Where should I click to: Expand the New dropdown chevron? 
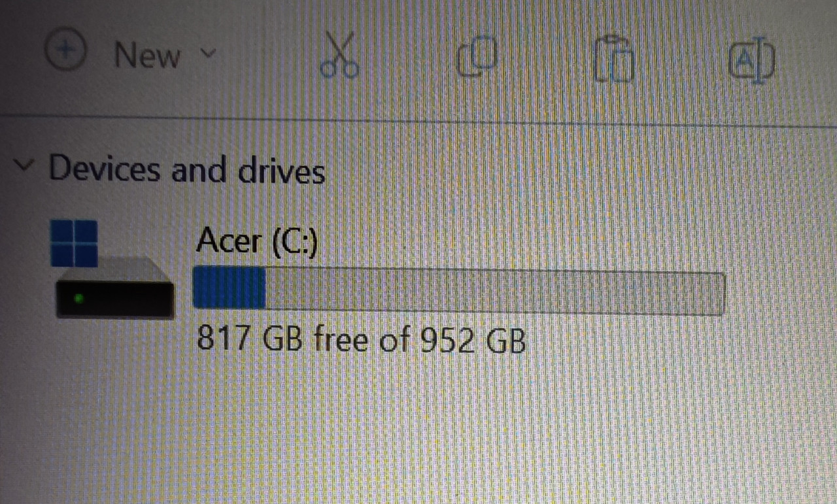[207, 52]
